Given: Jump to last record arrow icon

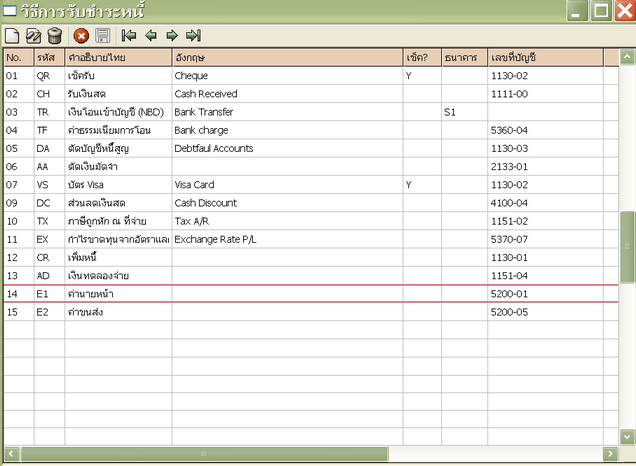Looking at the screenshot, I should (193, 36).
